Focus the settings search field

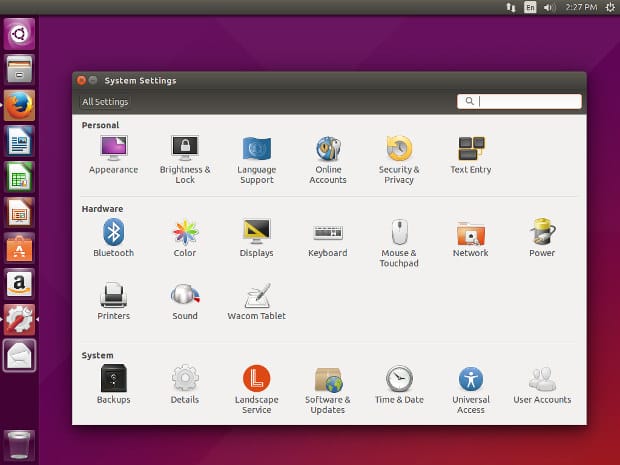click(519, 101)
